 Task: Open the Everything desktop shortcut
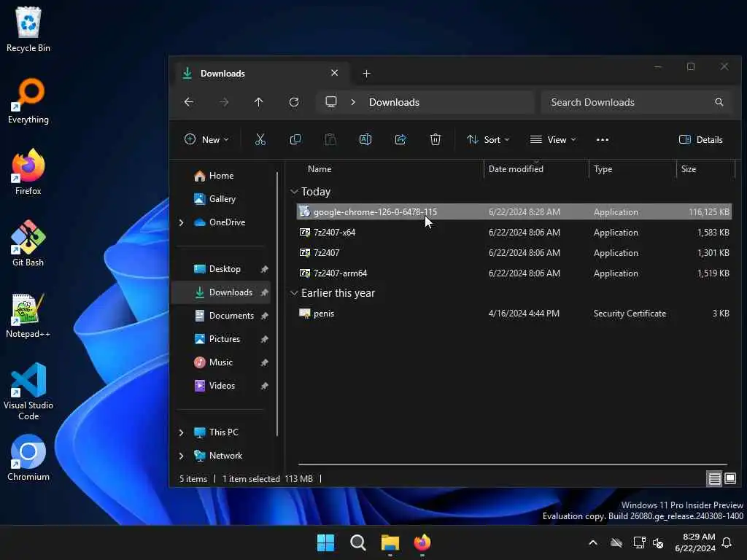pos(28,101)
